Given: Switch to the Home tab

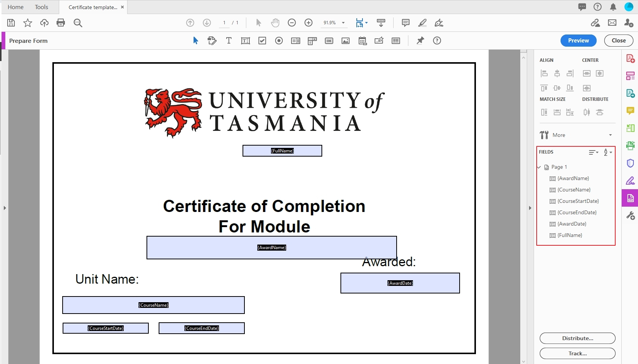Looking at the screenshot, I should click(16, 7).
